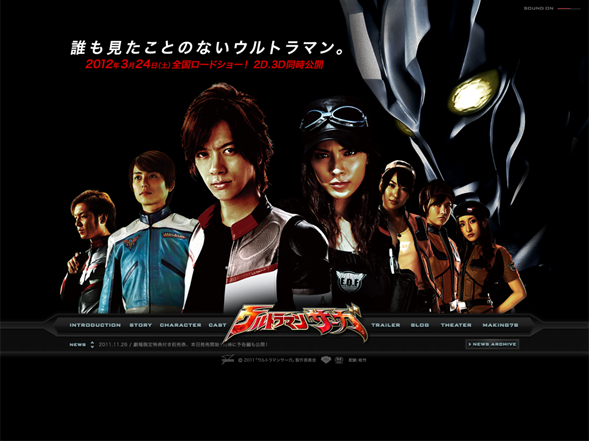
Task: Click the copyright 2011 ウルトラマンサーガ text
Action: (277, 360)
